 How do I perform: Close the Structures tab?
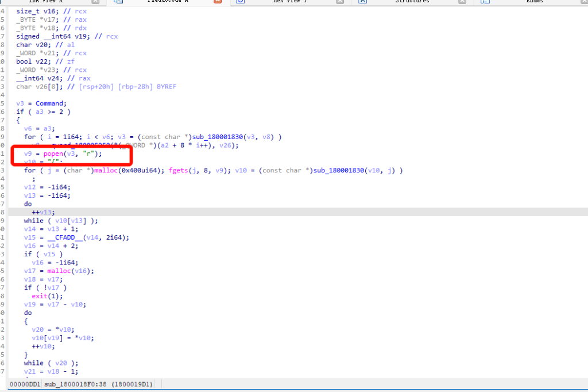click(x=462, y=2)
